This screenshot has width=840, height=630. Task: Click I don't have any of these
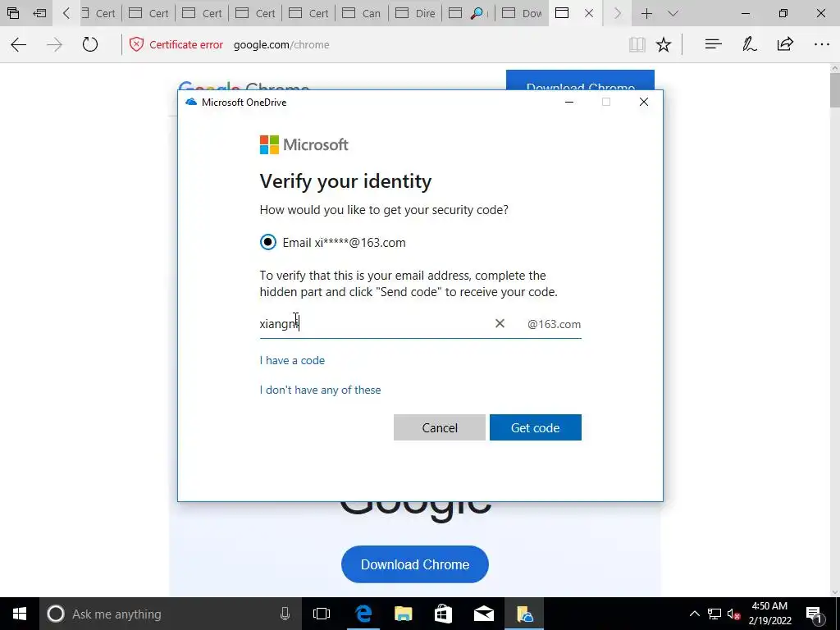tap(321, 390)
